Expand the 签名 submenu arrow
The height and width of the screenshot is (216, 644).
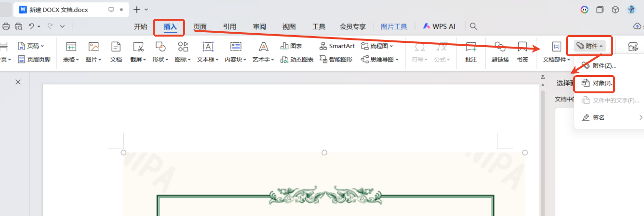coord(640,117)
